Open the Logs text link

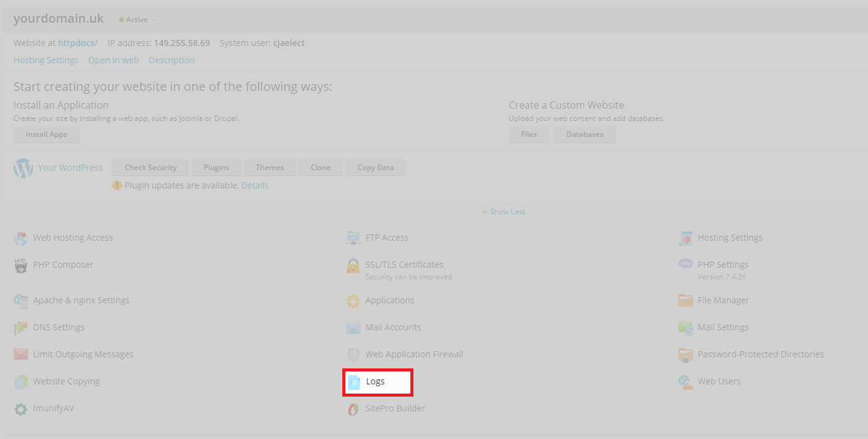375,381
